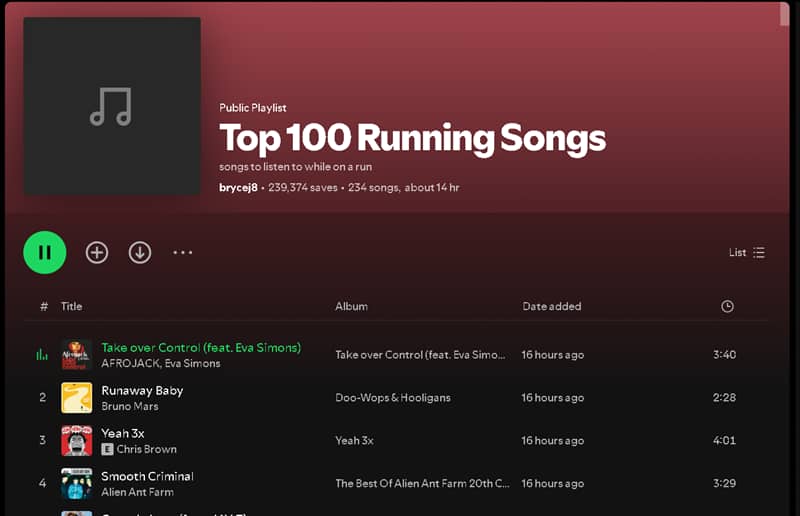Screen dimensions: 800x516
Task: Save playlist to Your Library
Action: click(x=97, y=252)
